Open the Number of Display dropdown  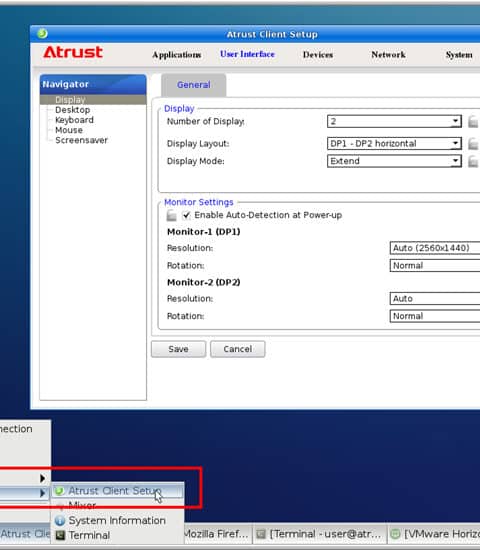point(394,121)
